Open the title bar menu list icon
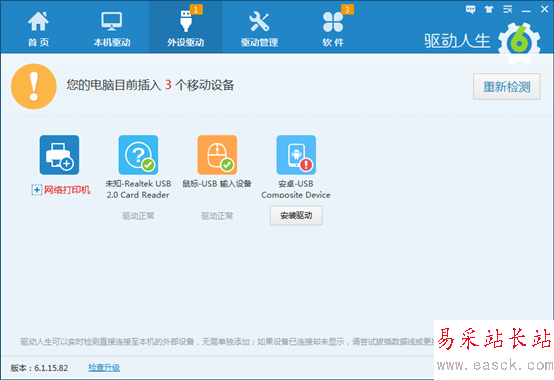 click(508, 10)
